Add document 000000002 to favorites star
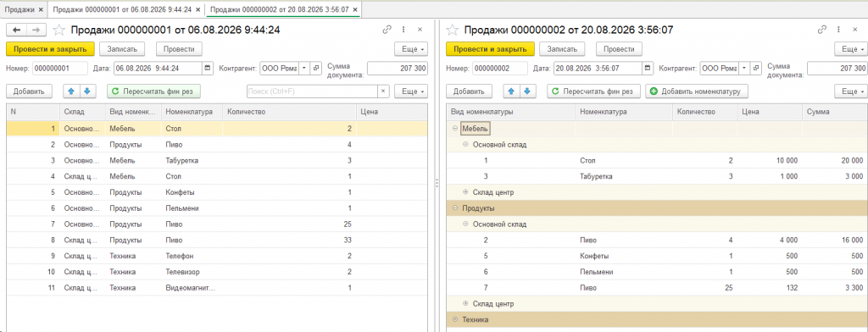Image resolution: width=868 pixels, height=332 pixels. [453, 30]
